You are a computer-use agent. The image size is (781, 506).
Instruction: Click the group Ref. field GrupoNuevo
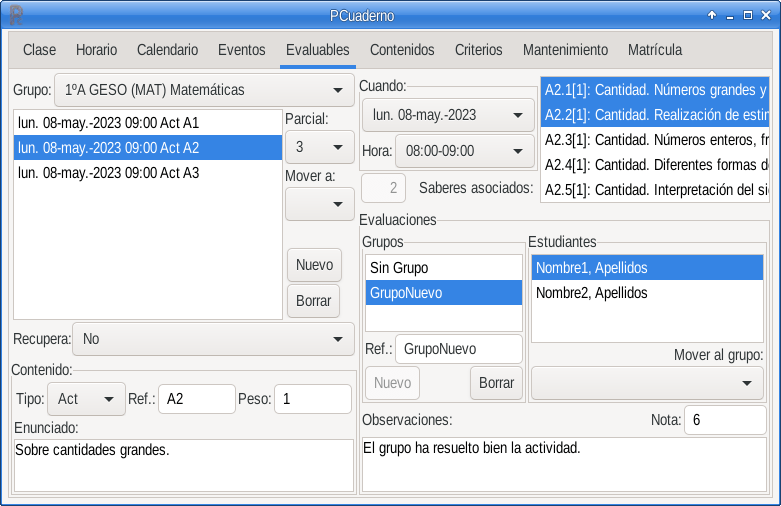coord(459,349)
